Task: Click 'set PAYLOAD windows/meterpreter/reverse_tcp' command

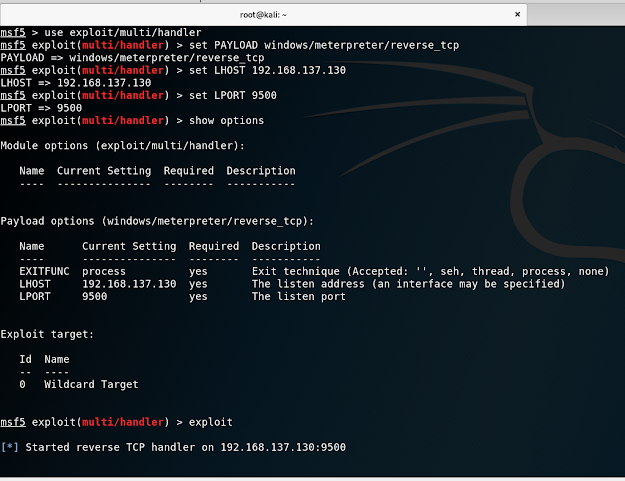Action: pyautogui.click(x=324, y=45)
